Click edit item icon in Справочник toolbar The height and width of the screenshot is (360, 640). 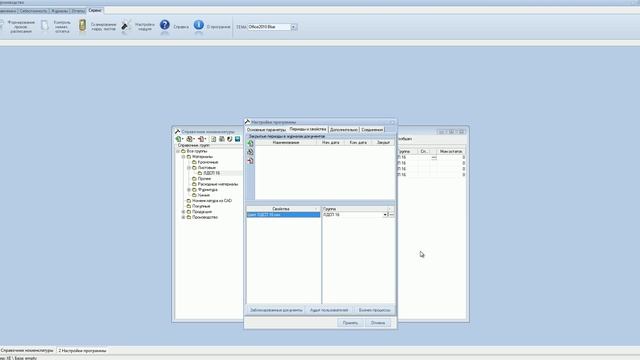[x=189, y=139]
